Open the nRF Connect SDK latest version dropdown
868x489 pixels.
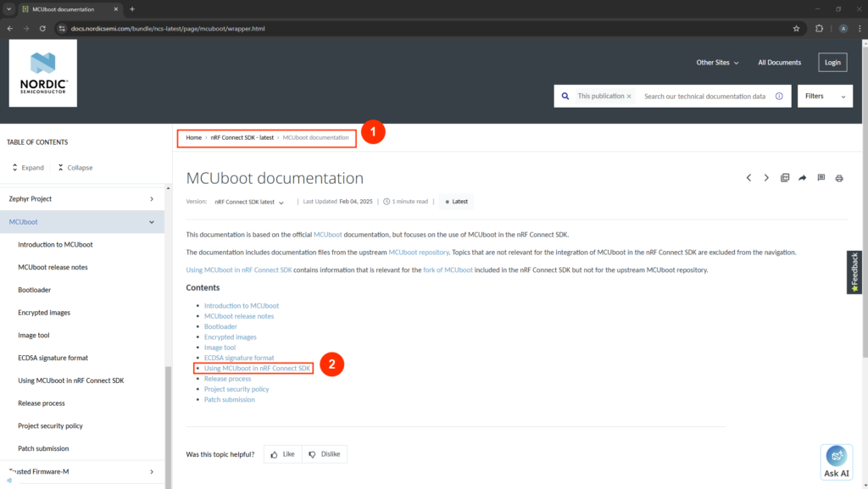click(x=249, y=202)
